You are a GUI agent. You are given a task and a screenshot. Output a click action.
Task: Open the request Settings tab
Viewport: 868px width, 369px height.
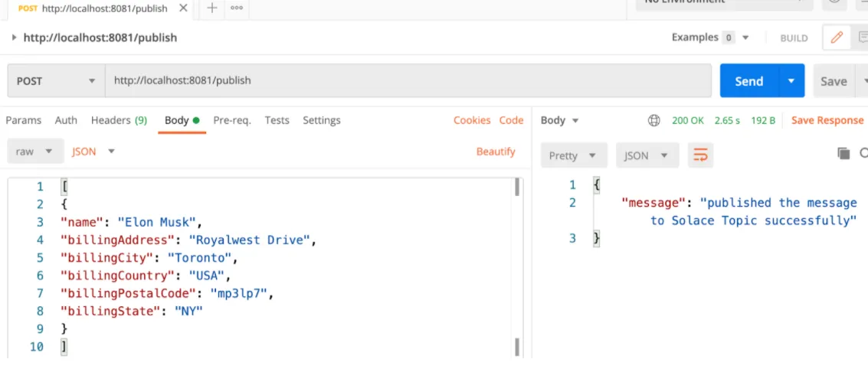tap(322, 120)
